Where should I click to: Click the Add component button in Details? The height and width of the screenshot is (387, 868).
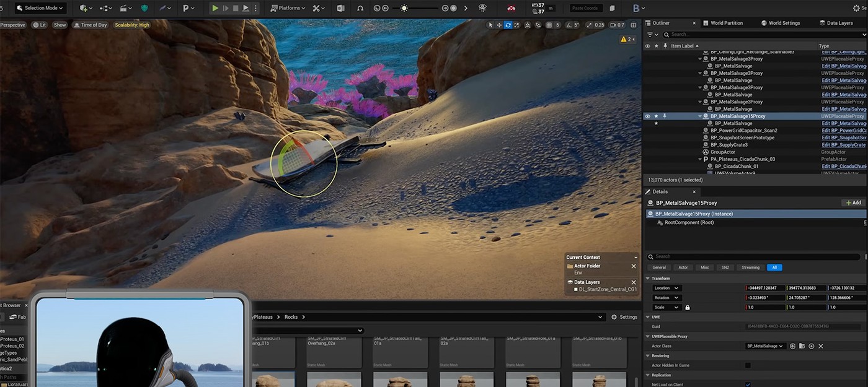[x=853, y=202]
